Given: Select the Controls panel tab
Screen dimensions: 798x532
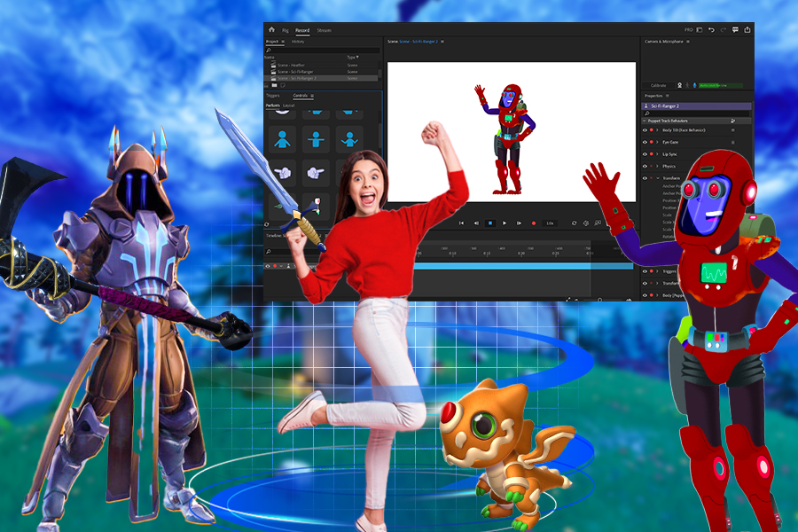Looking at the screenshot, I should 301,96.
